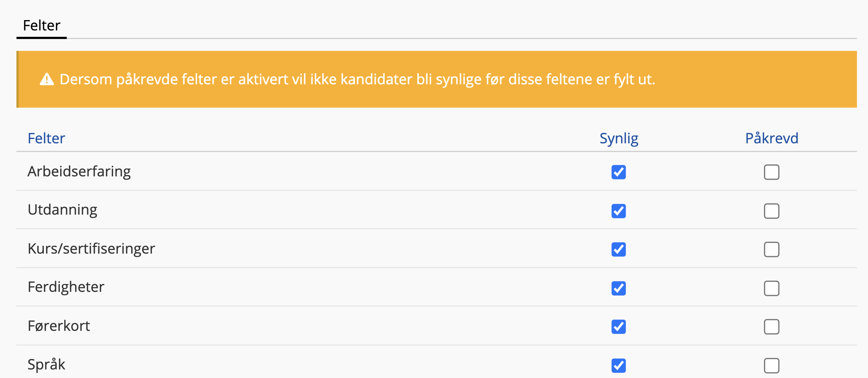Uncheck Synlig for Arbeidserfaring
Image resolution: width=868 pixels, height=378 pixels.
click(x=619, y=172)
